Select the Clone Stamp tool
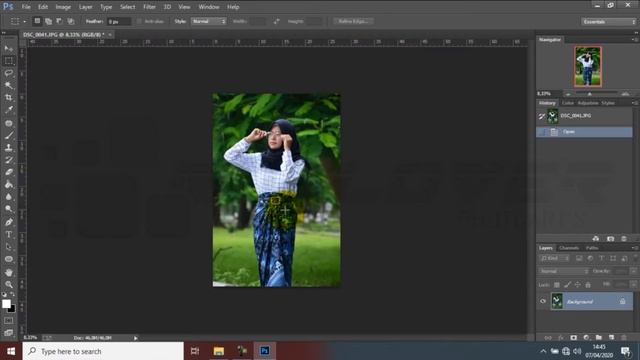 pyautogui.click(x=9, y=147)
